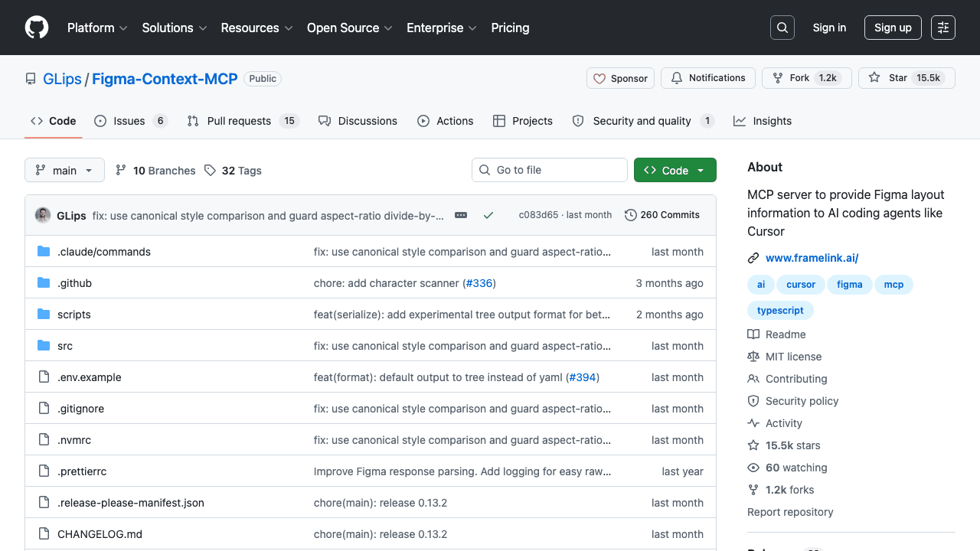The width and height of the screenshot is (980, 551).
Task: Click the Readme book icon
Action: click(753, 334)
